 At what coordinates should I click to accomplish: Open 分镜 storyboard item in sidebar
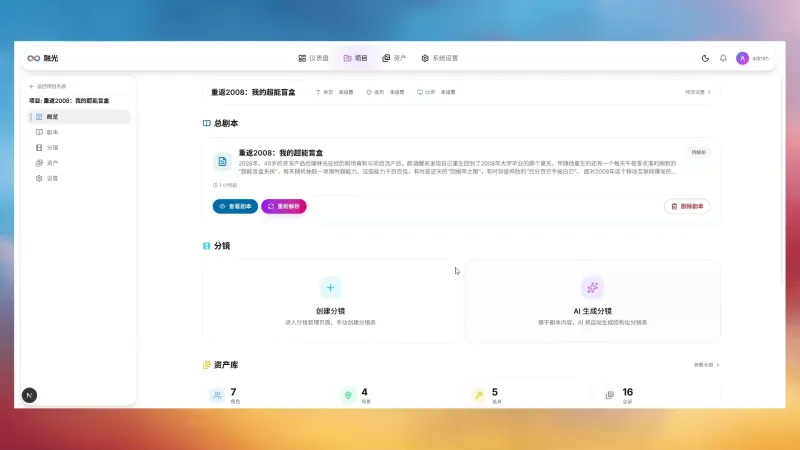pos(79,147)
